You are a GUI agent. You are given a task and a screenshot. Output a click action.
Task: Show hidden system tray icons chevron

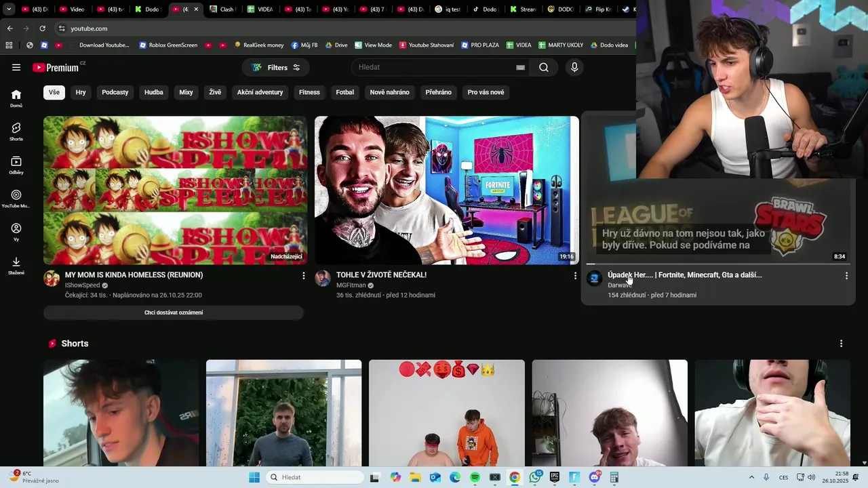point(751,477)
